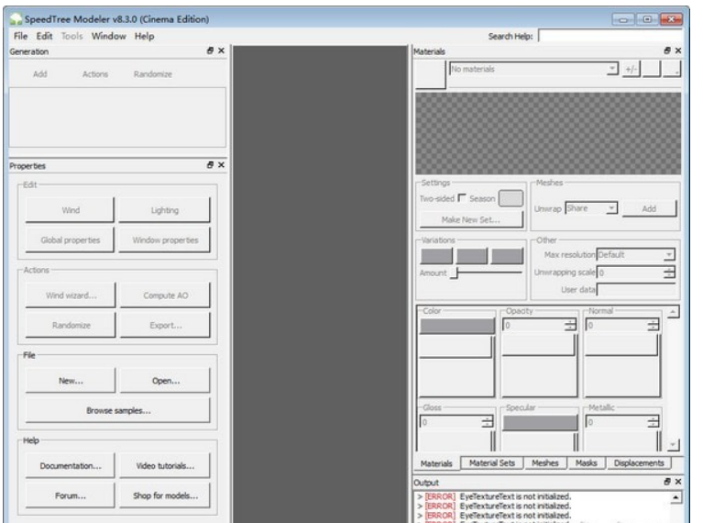703x523 pixels.
Task: Close the Generation panel
Action: click(221, 51)
